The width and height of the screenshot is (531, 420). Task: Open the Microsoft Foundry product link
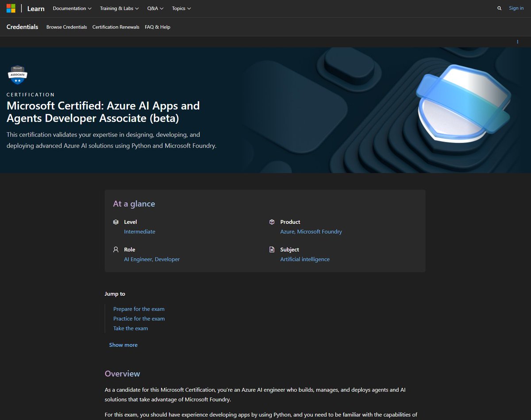pos(319,232)
